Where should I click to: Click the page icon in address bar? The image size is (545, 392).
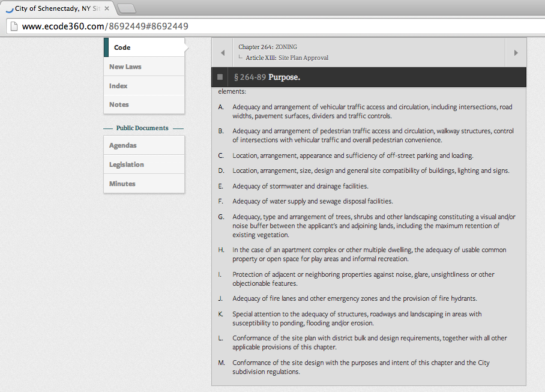point(13,26)
